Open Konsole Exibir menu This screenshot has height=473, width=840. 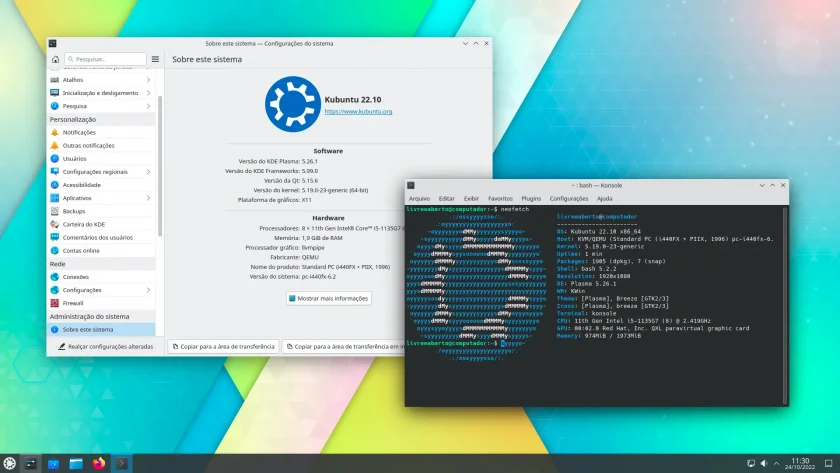pos(471,199)
